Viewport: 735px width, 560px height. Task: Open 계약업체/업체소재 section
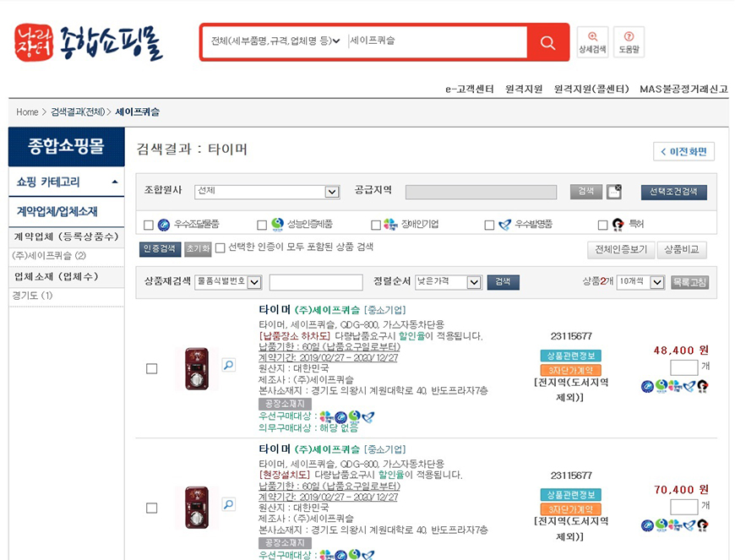click(57, 211)
